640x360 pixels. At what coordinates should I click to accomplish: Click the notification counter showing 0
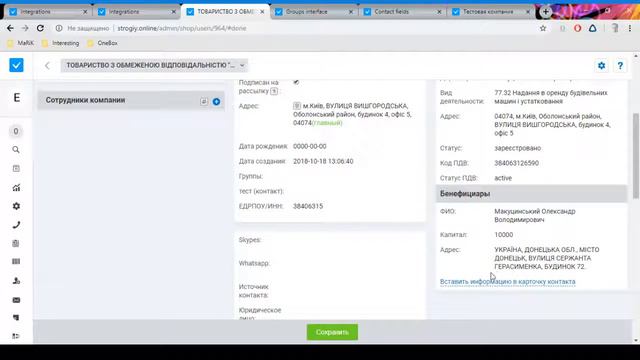(x=16, y=131)
